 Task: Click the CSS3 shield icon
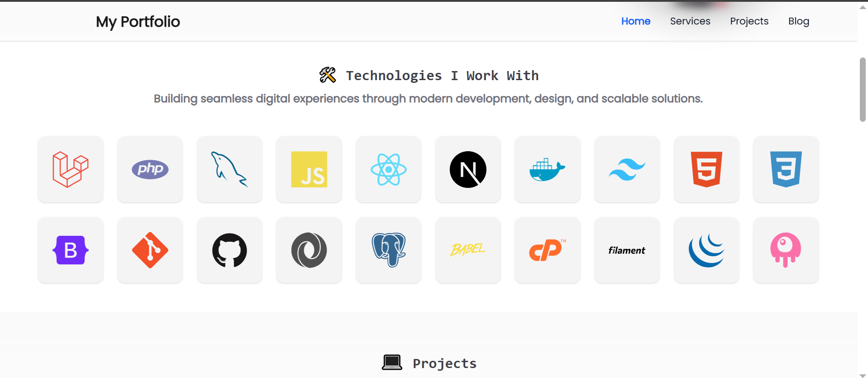pos(786,169)
